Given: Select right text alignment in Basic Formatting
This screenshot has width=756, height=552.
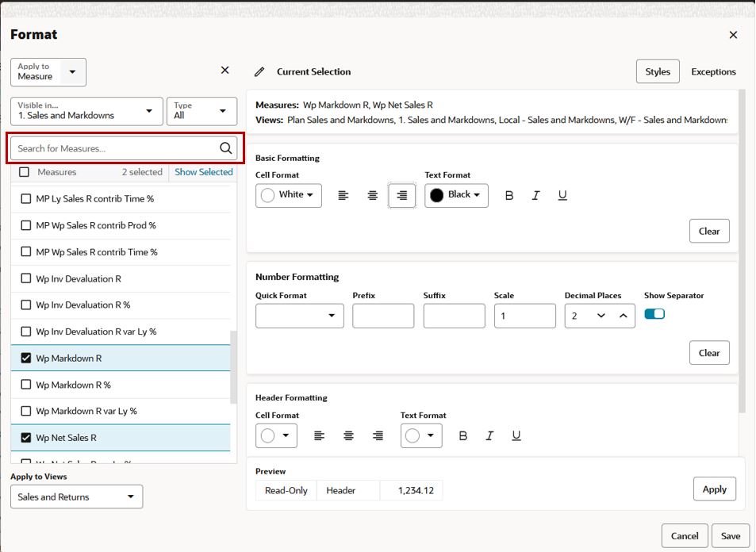Looking at the screenshot, I should (x=401, y=195).
